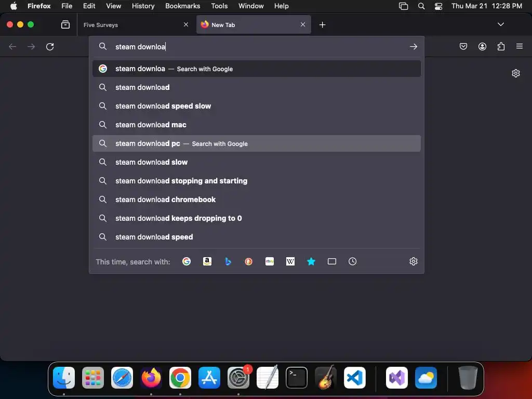Go back using the back arrow
Screen dimensions: 532x399
click(12, 46)
